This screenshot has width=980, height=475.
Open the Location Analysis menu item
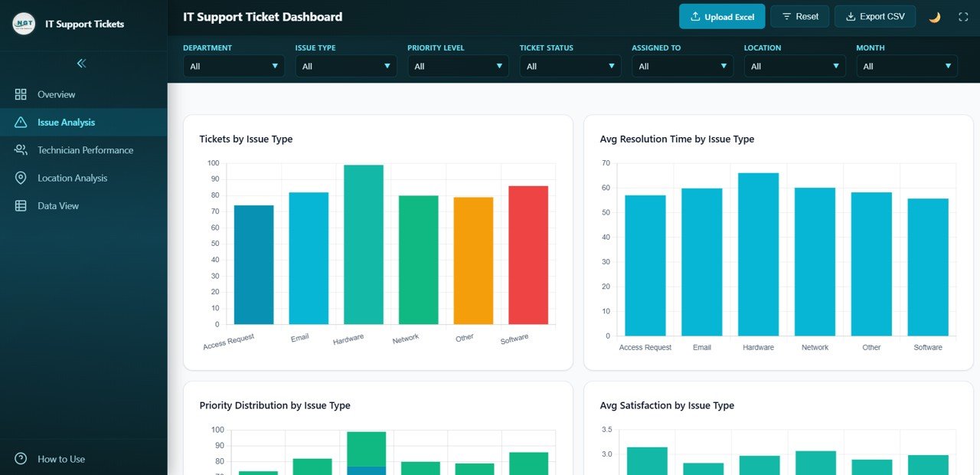(72, 178)
